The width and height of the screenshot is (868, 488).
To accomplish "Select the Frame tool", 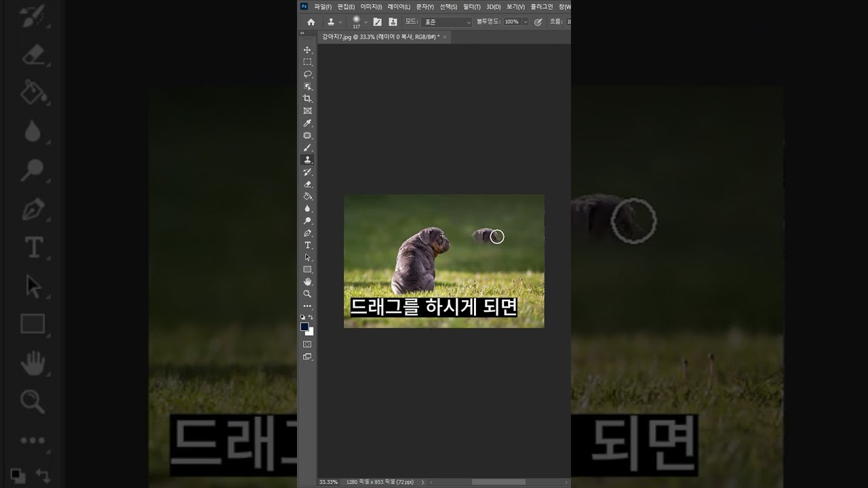I will 307,110.
